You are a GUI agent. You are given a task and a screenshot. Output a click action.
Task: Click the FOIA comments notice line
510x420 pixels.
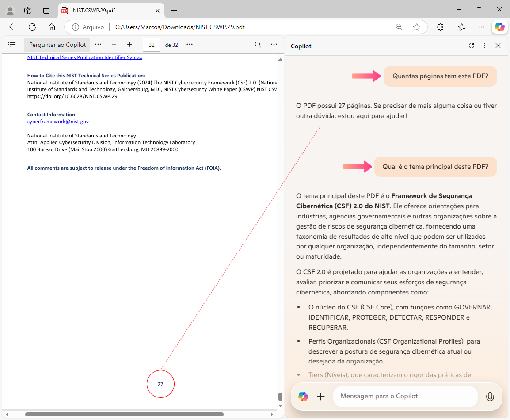point(124,168)
